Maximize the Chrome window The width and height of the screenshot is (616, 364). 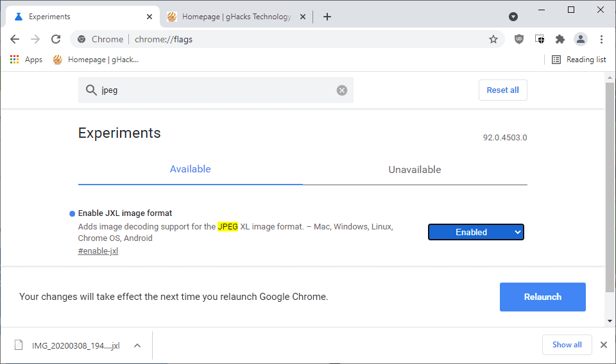click(x=571, y=10)
